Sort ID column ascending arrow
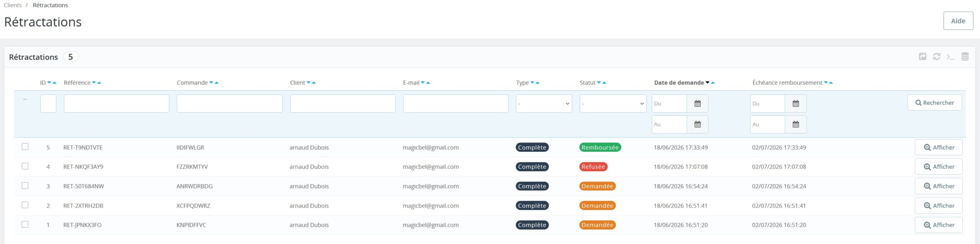This screenshot has height=244, width=980. click(54, 83)
